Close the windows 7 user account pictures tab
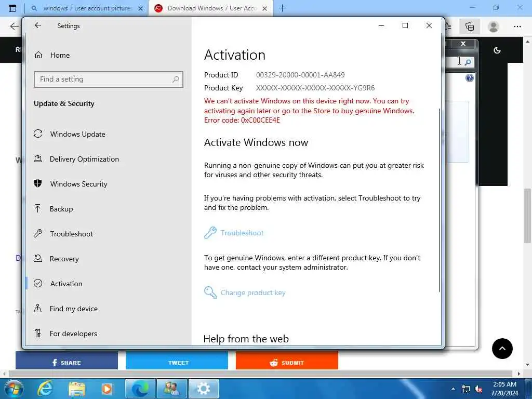532x399 pixels. [140, 9]
